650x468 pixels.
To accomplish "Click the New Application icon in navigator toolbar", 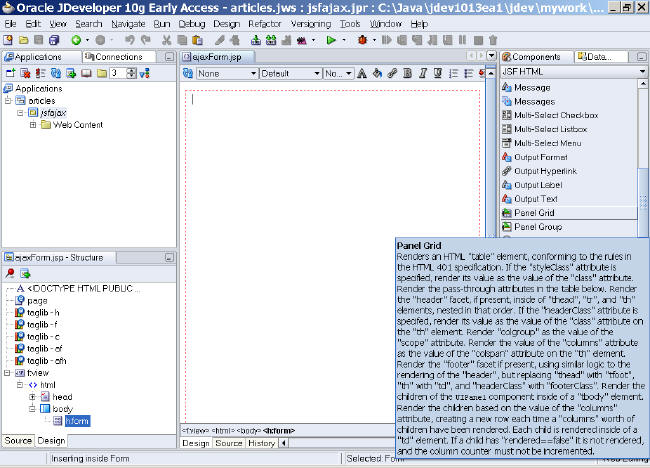I will tap(10, 73).
